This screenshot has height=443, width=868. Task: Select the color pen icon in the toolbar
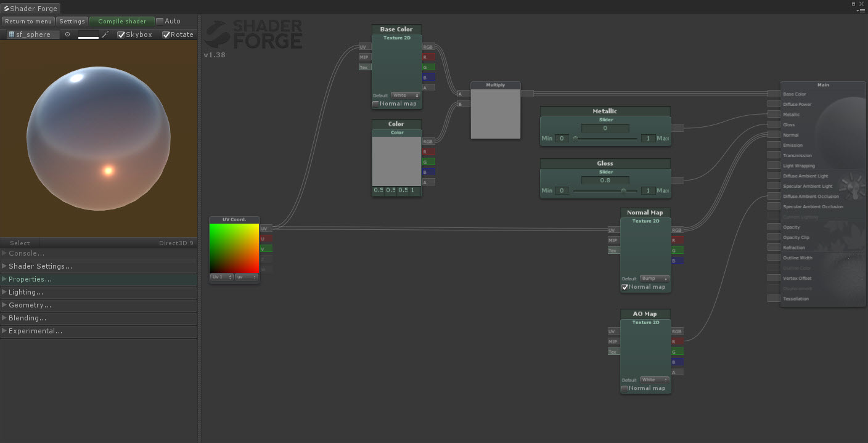[x=104, y=34]
